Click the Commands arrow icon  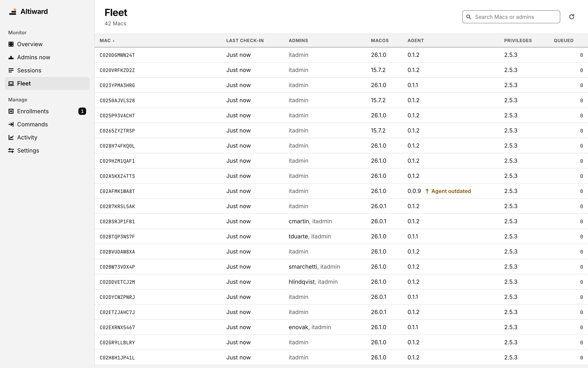(x=11, y=124)
